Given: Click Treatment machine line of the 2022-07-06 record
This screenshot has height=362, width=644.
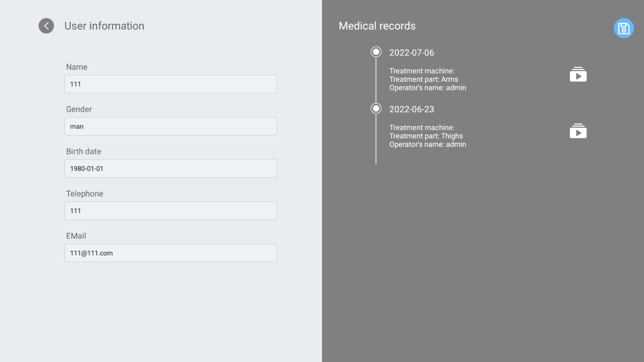Looking at the screenshot, I should pos(422,71).
